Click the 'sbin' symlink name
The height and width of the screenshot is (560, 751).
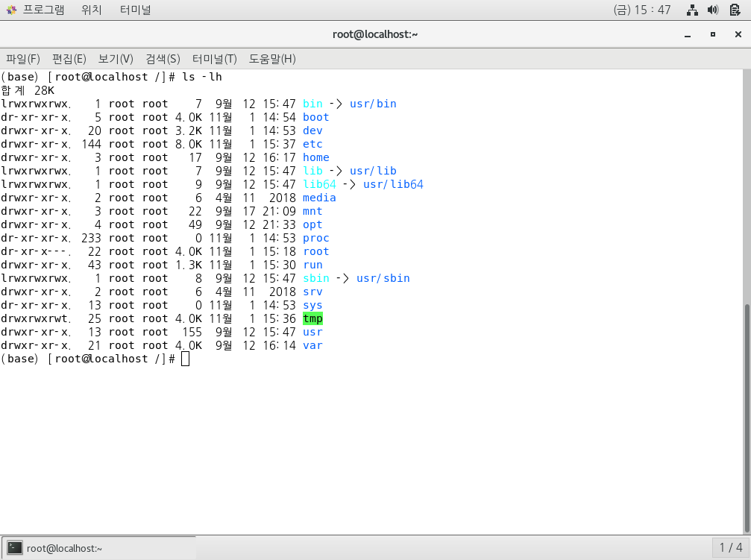click(x=316, y=278)
